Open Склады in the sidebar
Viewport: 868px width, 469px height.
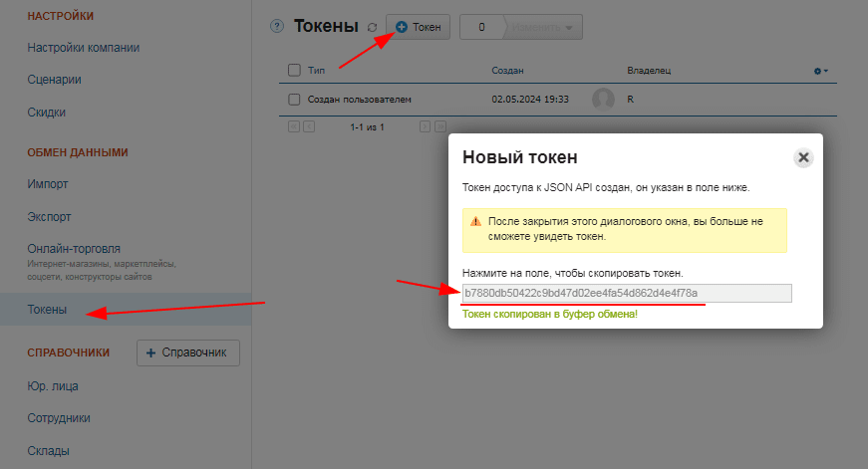[x=48, y=451]
